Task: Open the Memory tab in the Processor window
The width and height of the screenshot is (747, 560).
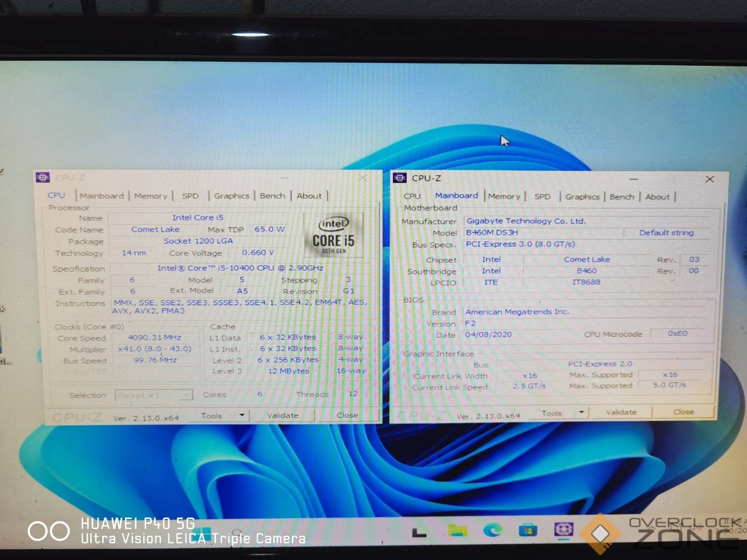Action: click(x=151, y=196)
